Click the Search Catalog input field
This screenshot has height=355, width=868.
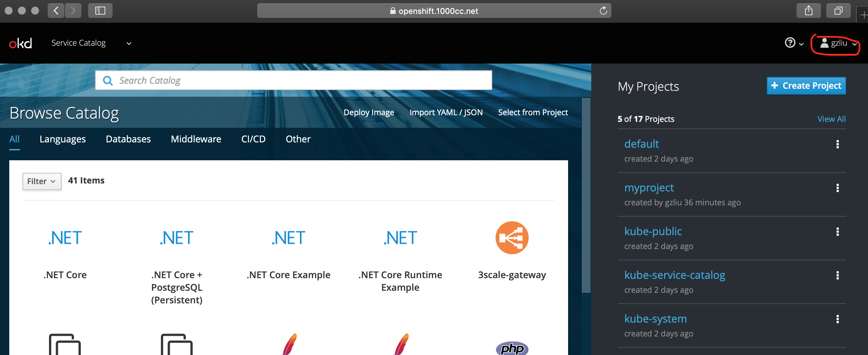294,80
